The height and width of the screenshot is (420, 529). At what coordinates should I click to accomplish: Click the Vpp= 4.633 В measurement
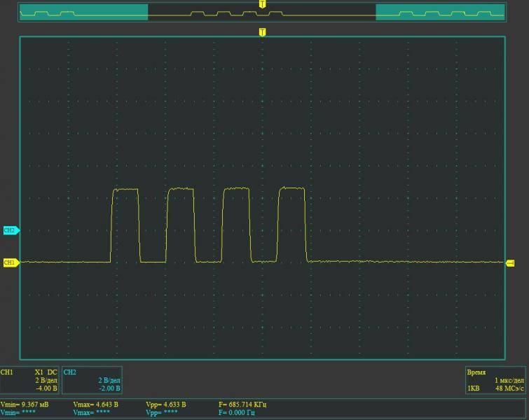click(165, 405)
